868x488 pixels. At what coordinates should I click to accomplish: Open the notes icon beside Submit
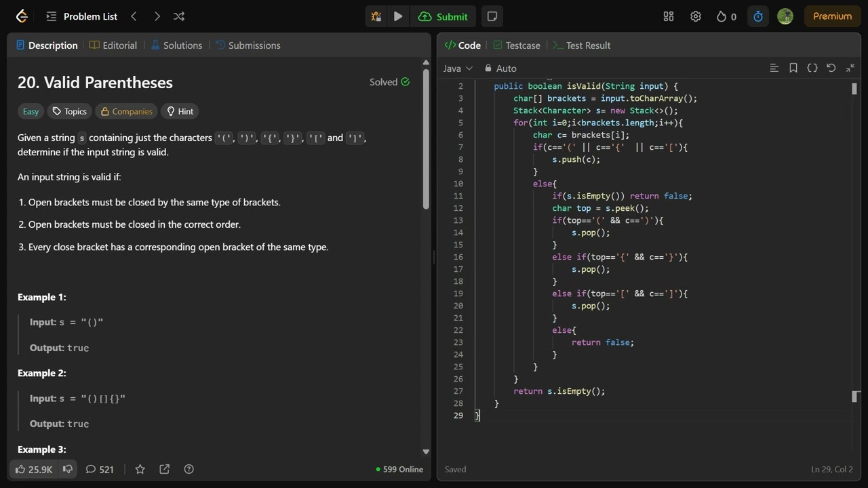pos(492,16)
